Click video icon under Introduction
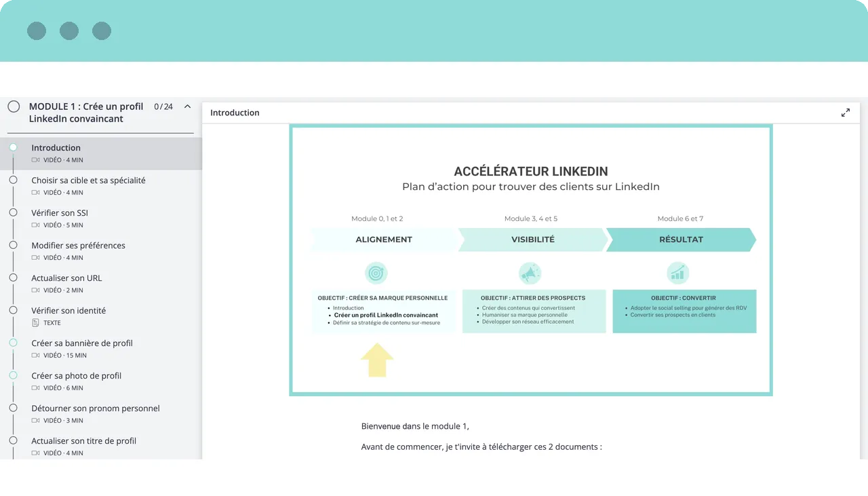The width and height of the screenshot is (868, 496). point(36,160)
